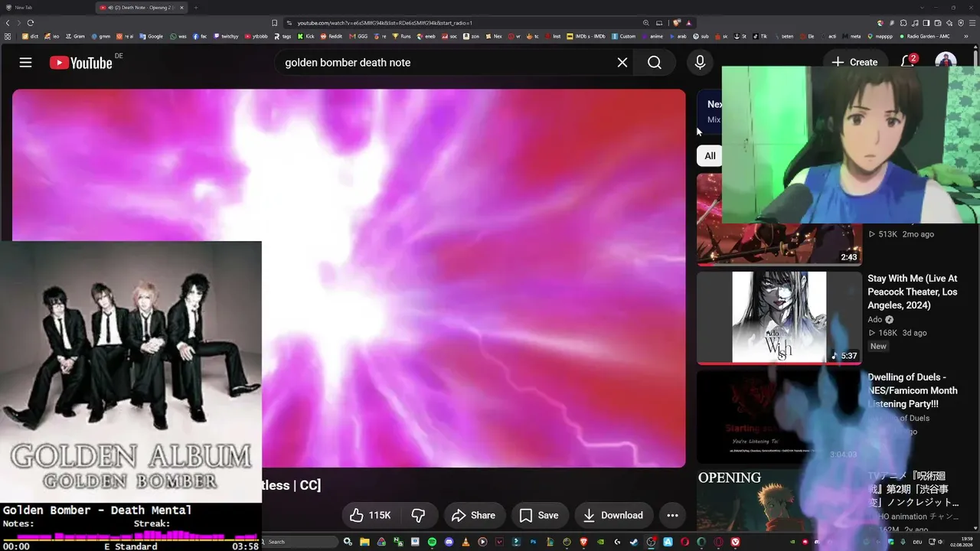The width and height of the screenshot is (980, 551).
Task: Select the All filter chip
Action: pos(710,156)
